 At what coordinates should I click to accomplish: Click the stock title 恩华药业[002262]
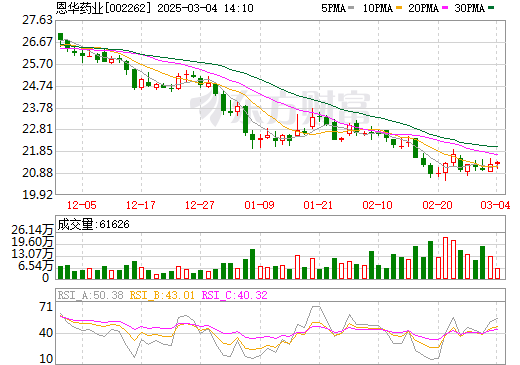105,8
